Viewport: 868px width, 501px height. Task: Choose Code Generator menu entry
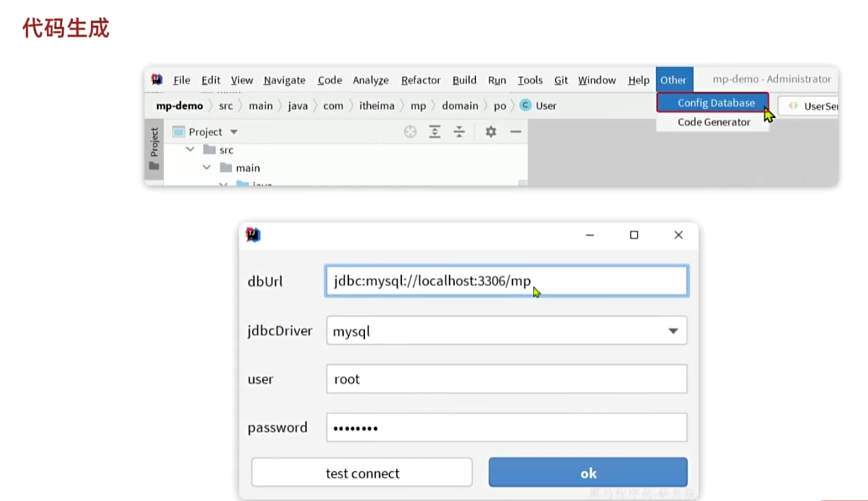[x=712, y=122]
